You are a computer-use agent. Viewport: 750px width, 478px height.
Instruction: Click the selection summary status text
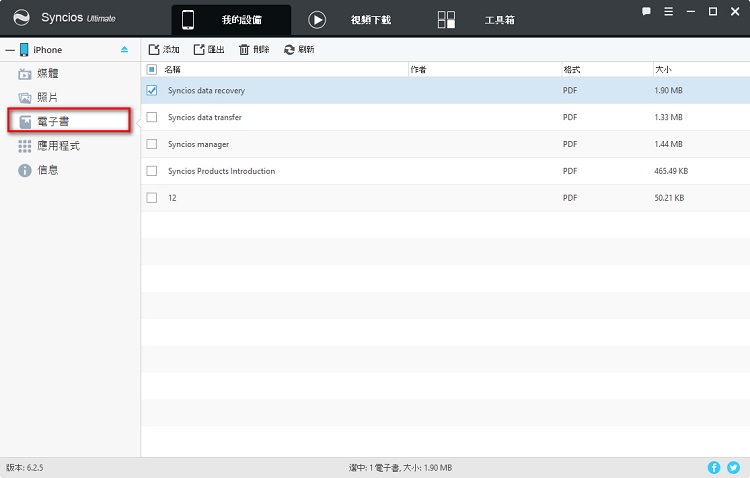click(x=400, y=467)
